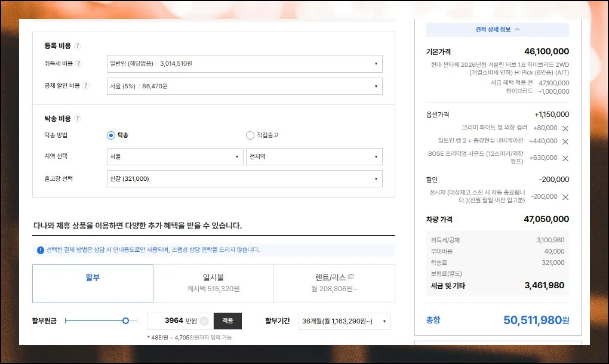The width and height of the screenshot is (609, 364).
Task: Select the 직접출고 radio button
Action: (250, 135)
